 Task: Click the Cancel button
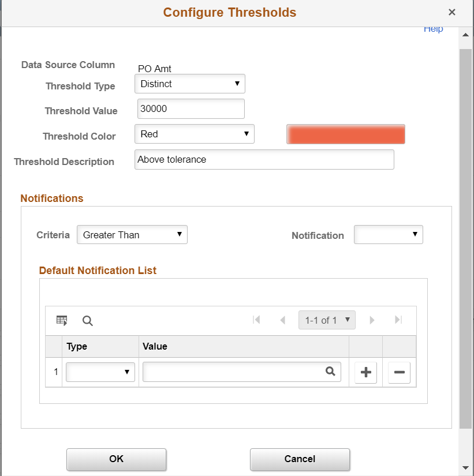click(x=300, y=459)
